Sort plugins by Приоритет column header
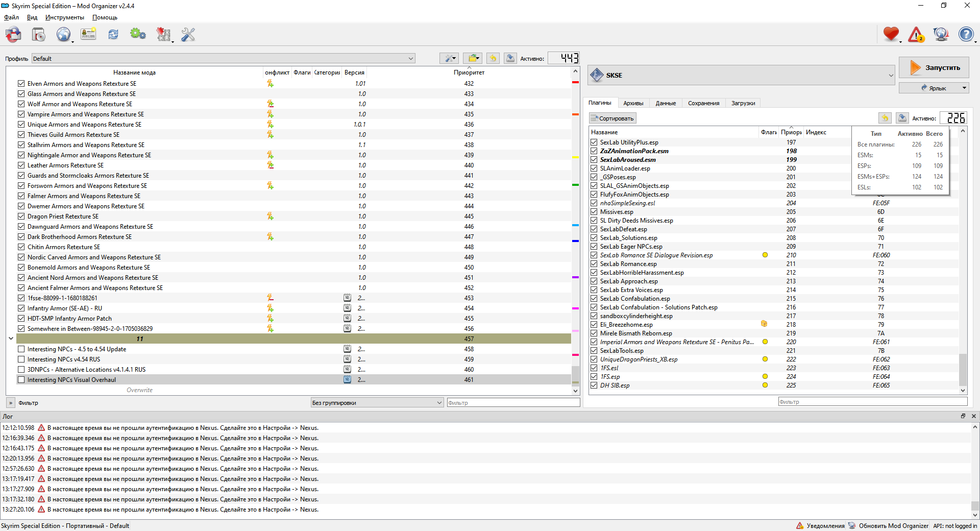The image size is (980, 531). click(791, 132)
